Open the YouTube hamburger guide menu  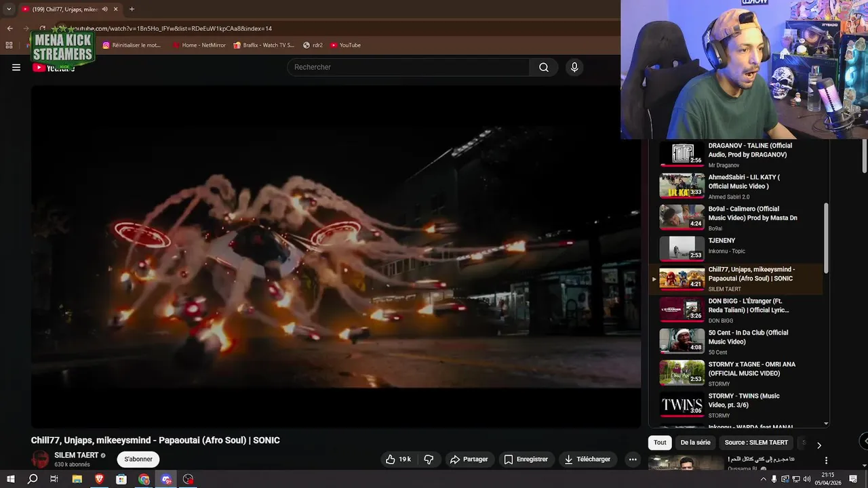click(x=16, y=67)
